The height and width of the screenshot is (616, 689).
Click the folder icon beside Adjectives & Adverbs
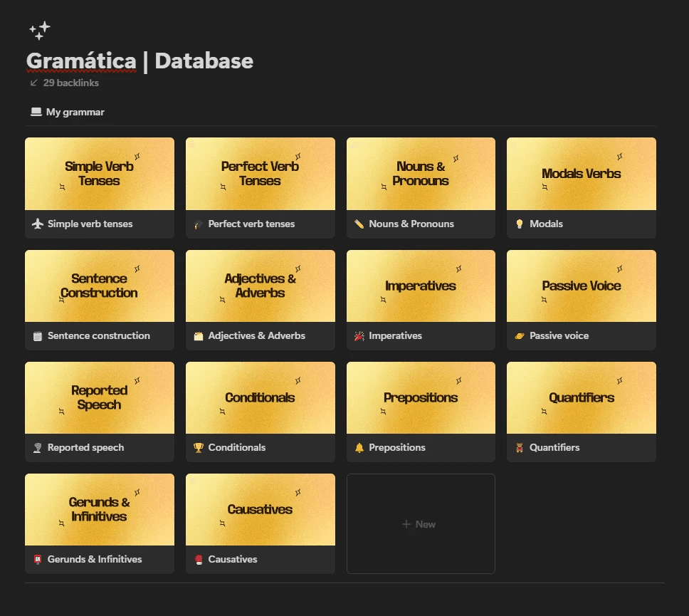[199, 336]
